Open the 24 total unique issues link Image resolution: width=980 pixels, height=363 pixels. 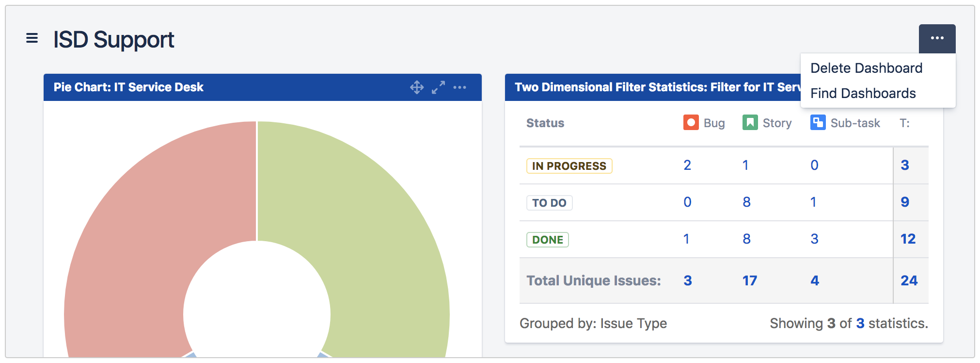909,280
